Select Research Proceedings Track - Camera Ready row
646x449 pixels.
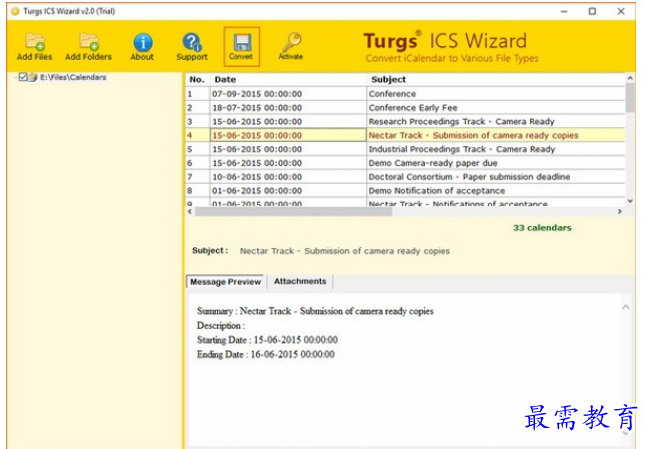coord(405,122)
